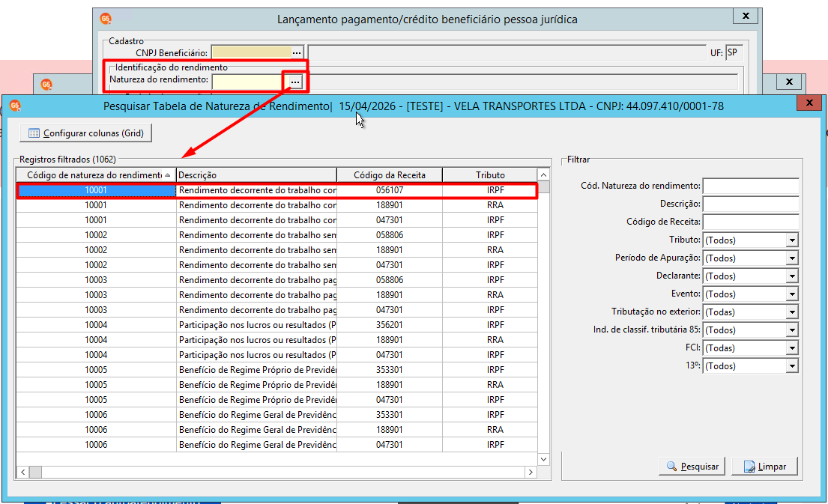This screenshot has height=504, width=828.
Task: Select row 10005 with receita 047301
Action: coord(276,399)
